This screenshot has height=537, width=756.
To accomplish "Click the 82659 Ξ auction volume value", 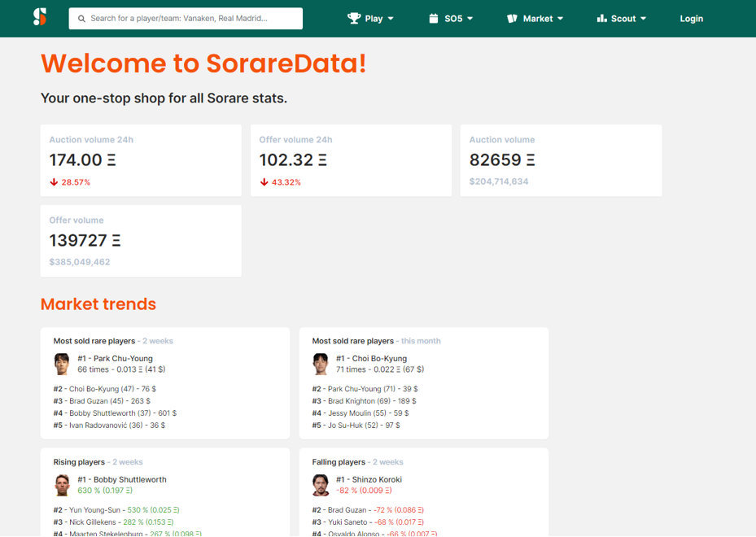I will click(502, 160).
